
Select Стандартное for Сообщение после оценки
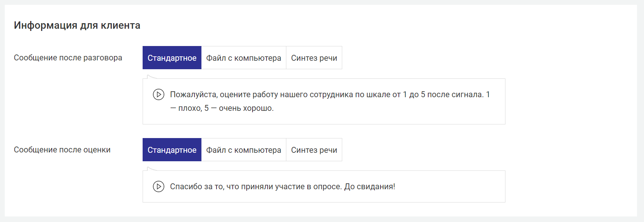(172, 150)
